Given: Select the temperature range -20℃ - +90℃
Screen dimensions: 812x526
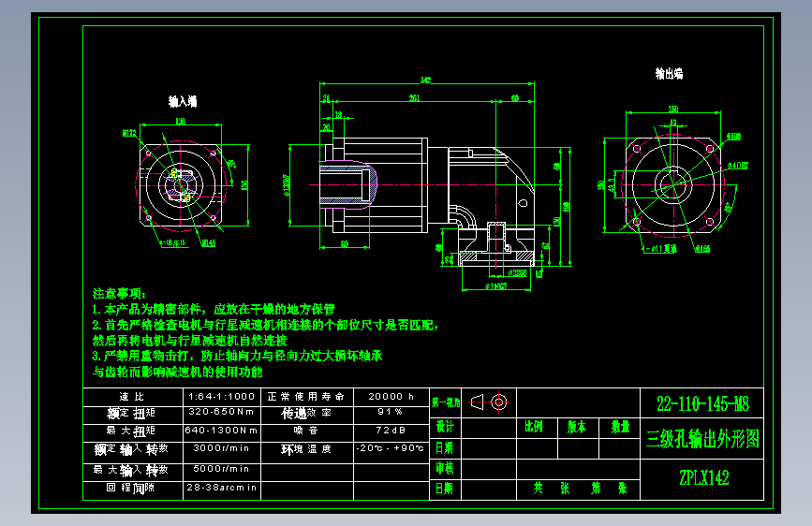Looking at the screenshot, I should click(391, 447).
